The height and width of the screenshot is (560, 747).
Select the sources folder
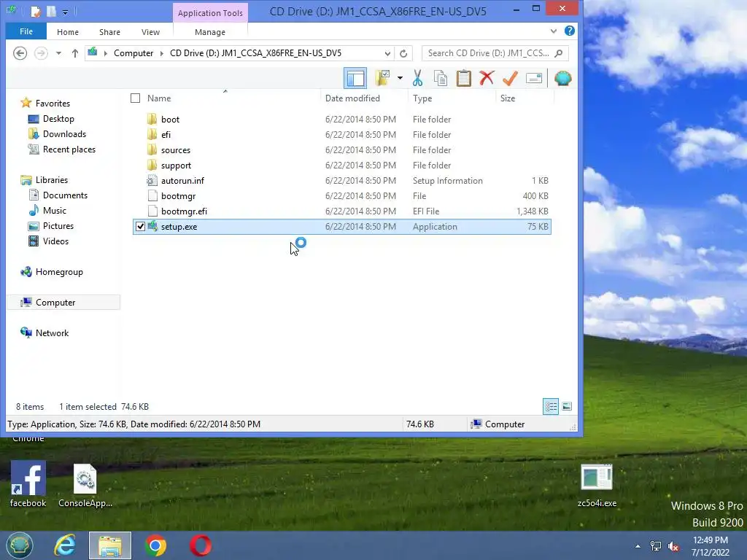175,150
